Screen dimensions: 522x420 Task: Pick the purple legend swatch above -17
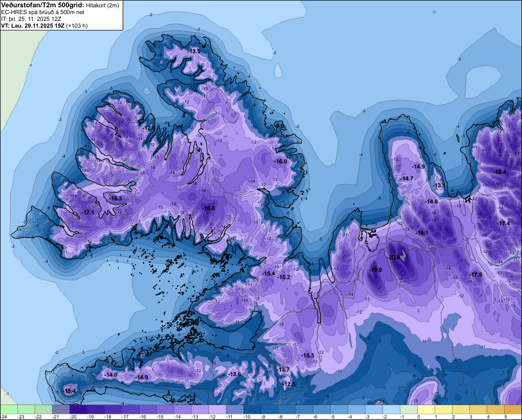click(x=130, y=410)
